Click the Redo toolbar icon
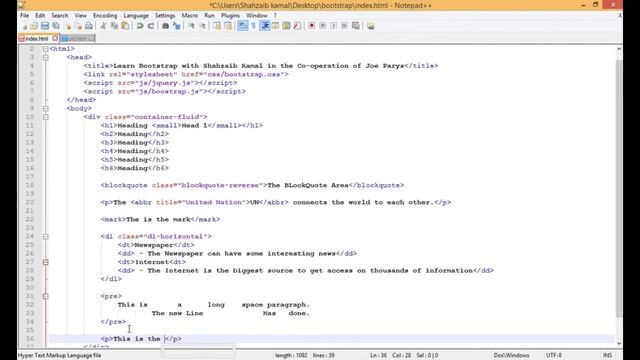The image size is (640, 360). tap(151, 26)
